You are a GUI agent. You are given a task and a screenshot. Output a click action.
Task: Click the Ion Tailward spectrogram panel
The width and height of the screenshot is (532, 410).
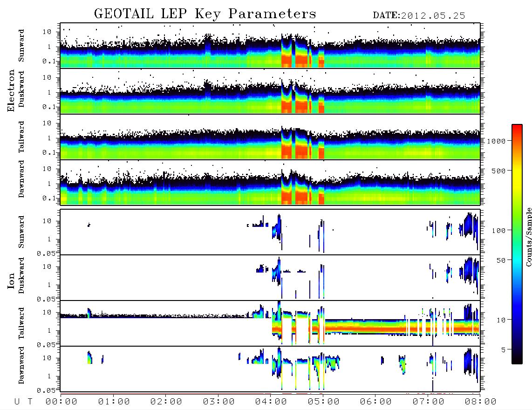pos(270,323)
